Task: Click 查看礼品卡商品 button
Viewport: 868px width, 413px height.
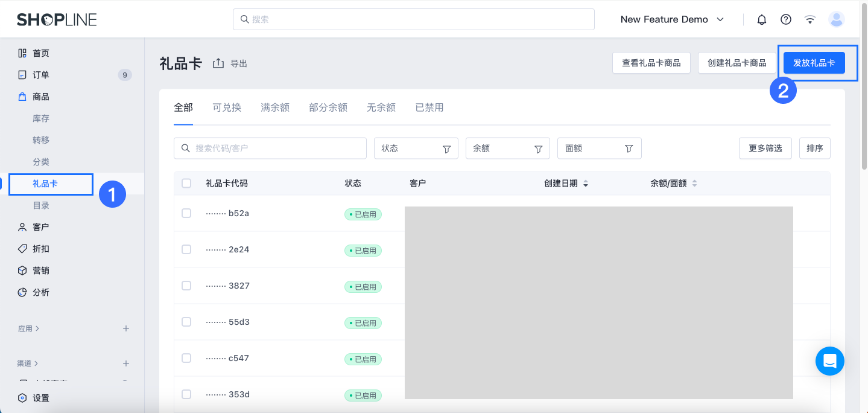Action: click(x=651, y=63)
